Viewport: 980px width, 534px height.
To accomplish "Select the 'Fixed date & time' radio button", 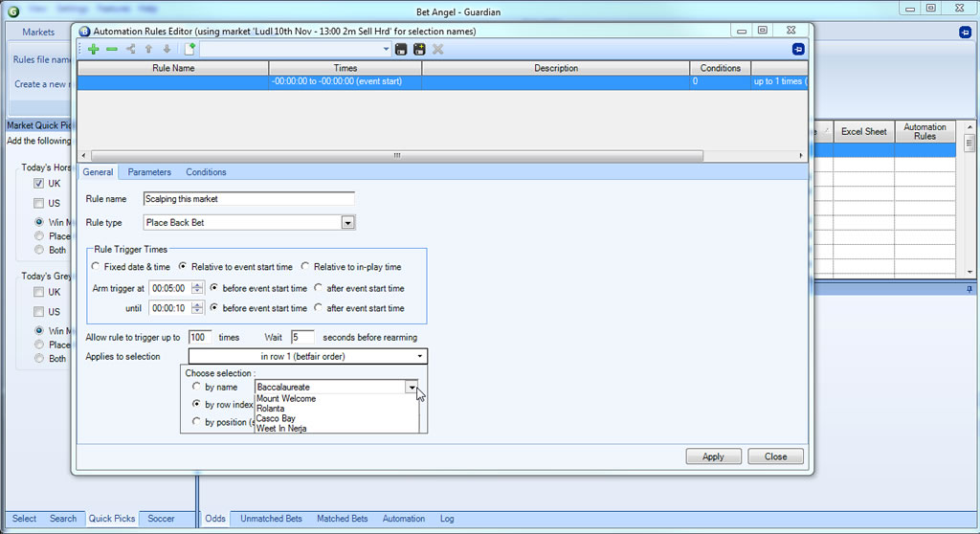I will pyautogui.click(x=96, y=267).
